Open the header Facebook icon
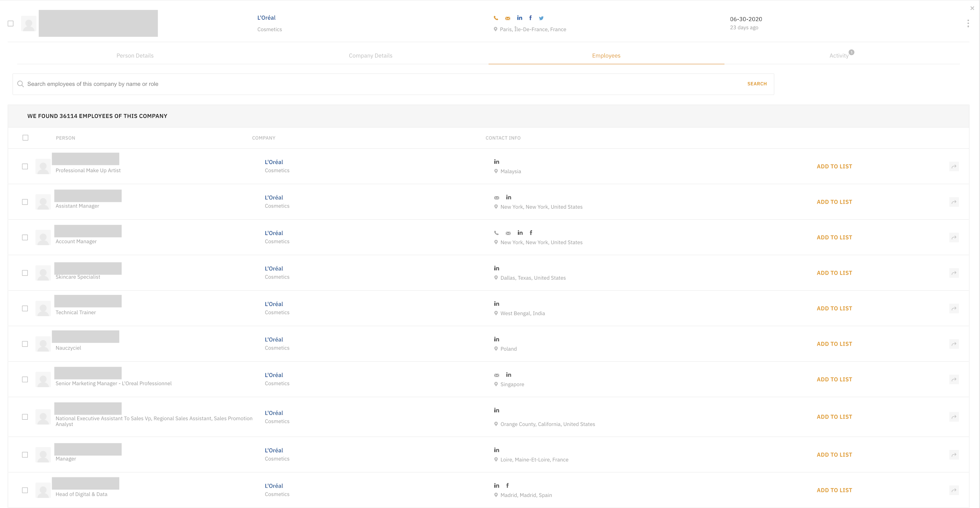The image size is (980, 508). (x=530, y=18)
